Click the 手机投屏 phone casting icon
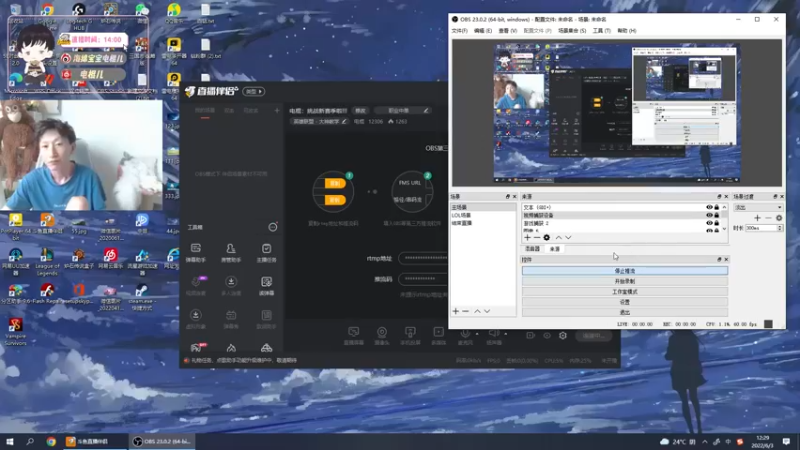This screenshot has height=450, width=800. pos(410,336)
